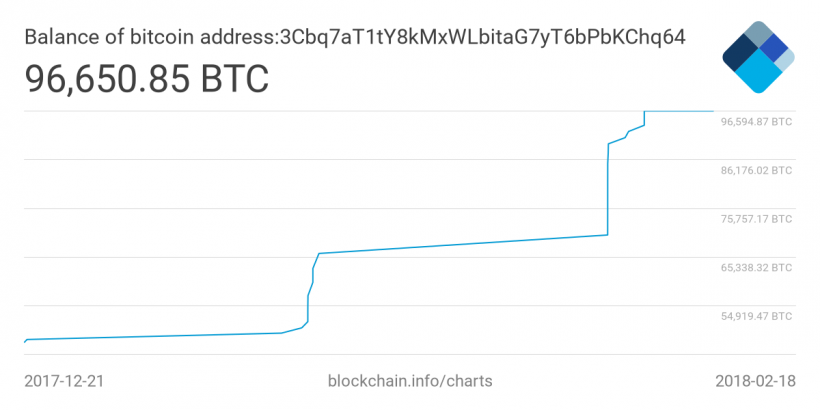The height and width of the screenshot is (410, 820).
Task: Click the 86,176.02 BTC axis label
Action: (x=756, y=171)
